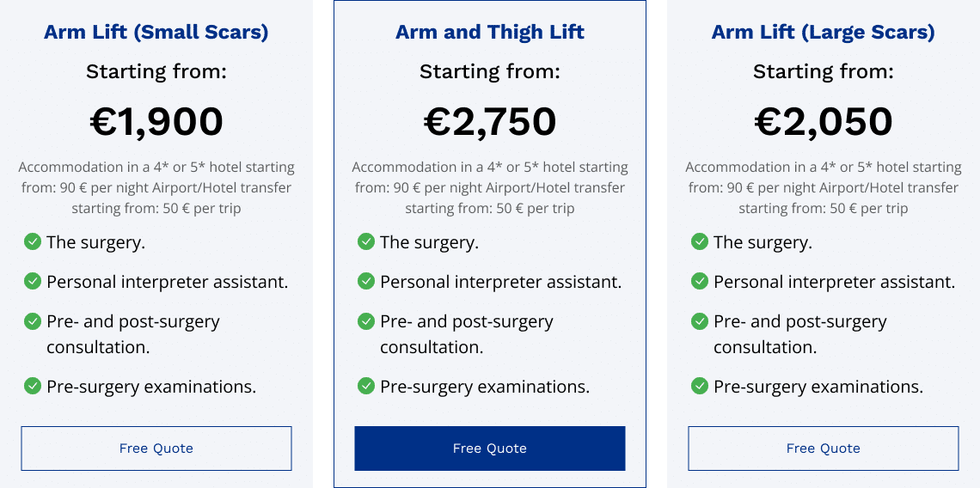Click the green check beside 'The surgery.' in Large Scars card
Viewport: 980px width, 488px height.
pyautogui.click(x=700, y=241)
